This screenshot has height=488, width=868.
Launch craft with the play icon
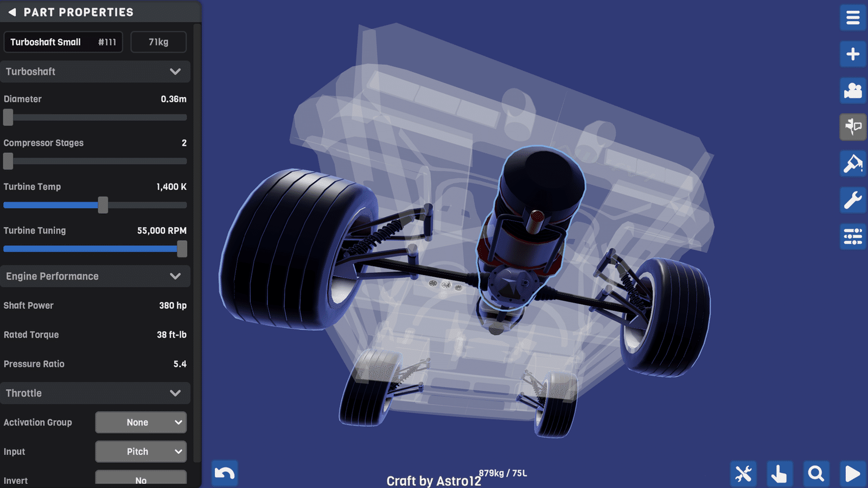coord(853,473)
